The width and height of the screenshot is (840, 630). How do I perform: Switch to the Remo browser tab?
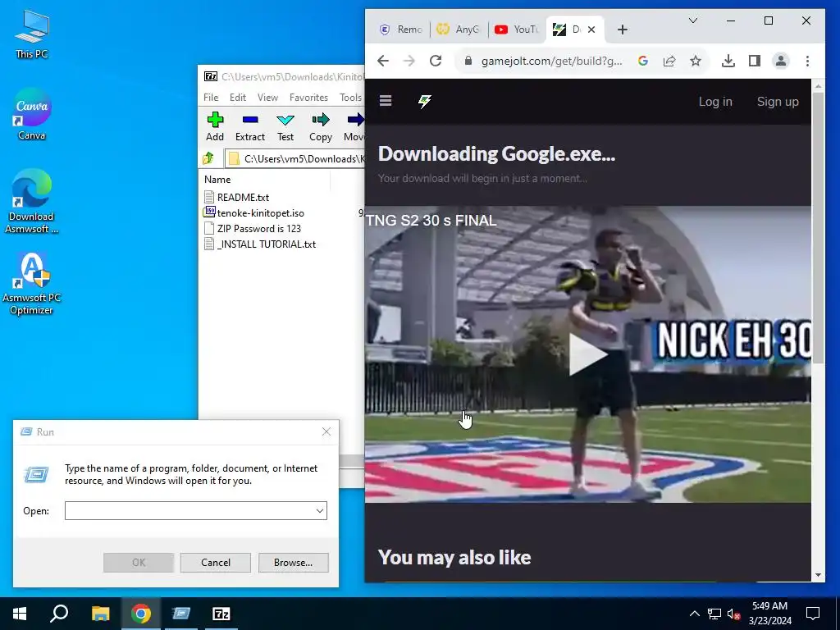pyautogui.click(x=400, y=30)
